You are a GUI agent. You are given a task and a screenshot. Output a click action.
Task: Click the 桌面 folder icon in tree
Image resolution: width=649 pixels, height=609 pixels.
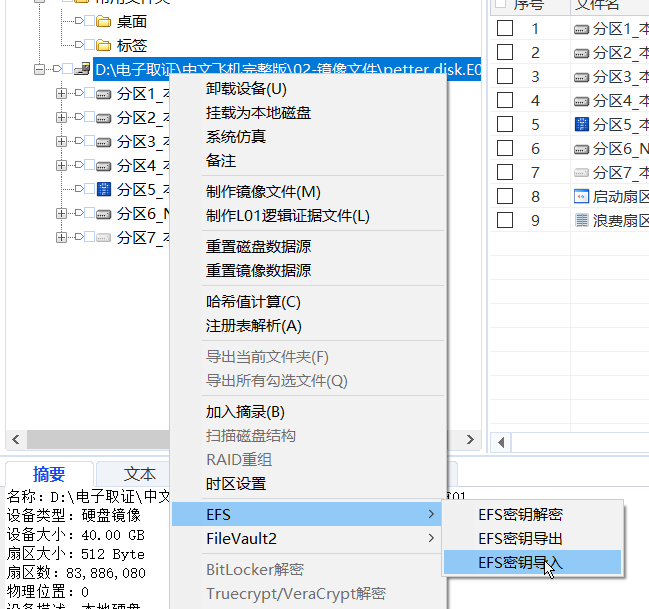tap(103, 21)
